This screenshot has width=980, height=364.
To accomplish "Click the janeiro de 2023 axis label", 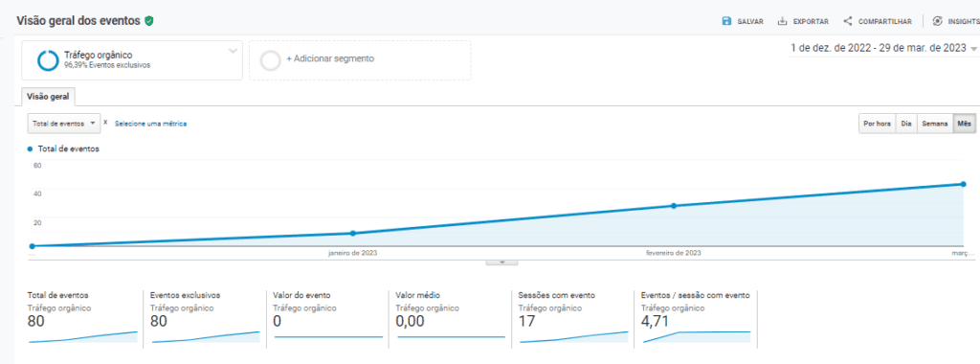I will click(x=353, y=253).
